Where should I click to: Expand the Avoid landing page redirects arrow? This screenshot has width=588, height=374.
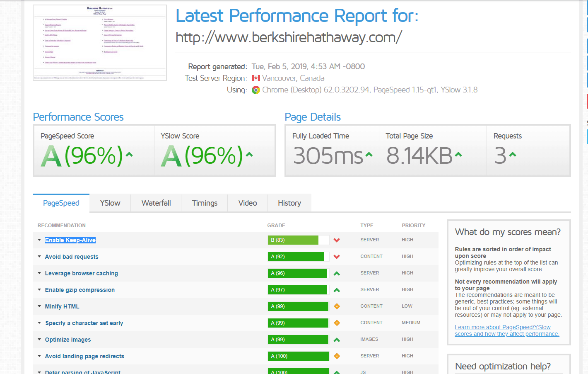tap(39, 356)
